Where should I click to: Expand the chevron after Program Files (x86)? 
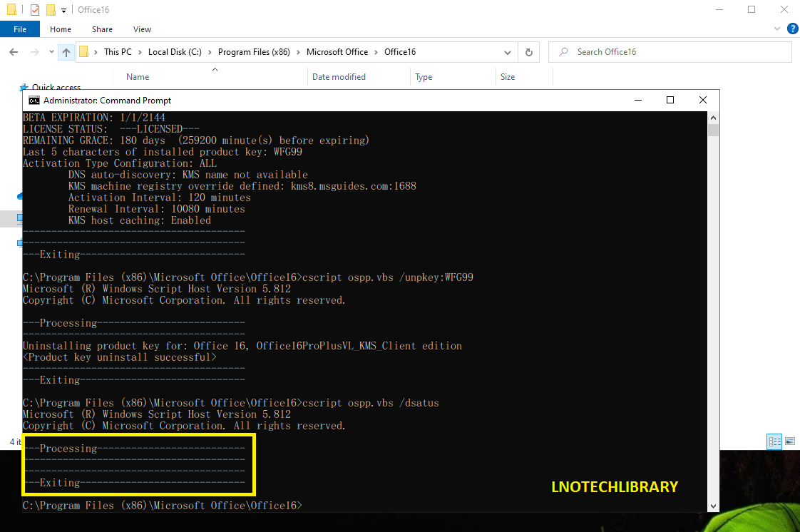pos(299,52)
